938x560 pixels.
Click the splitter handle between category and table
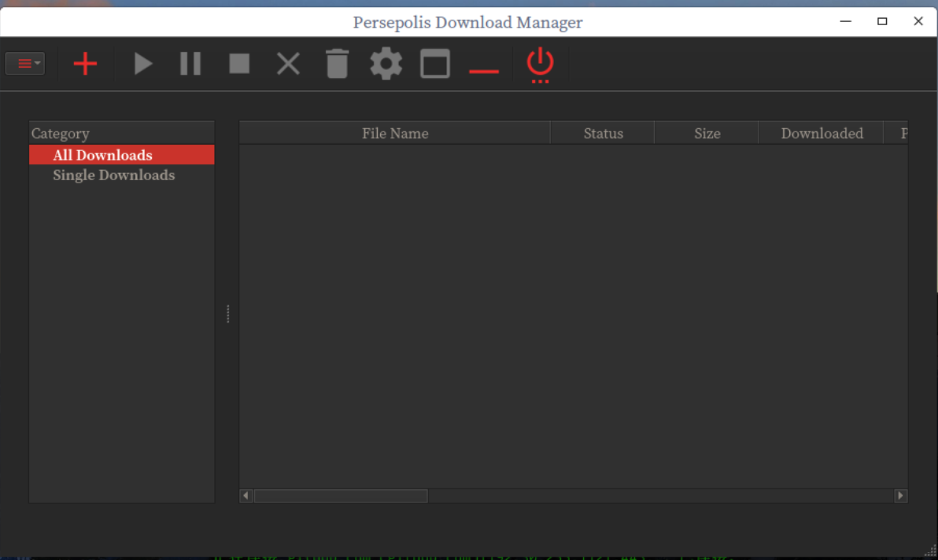228,314
